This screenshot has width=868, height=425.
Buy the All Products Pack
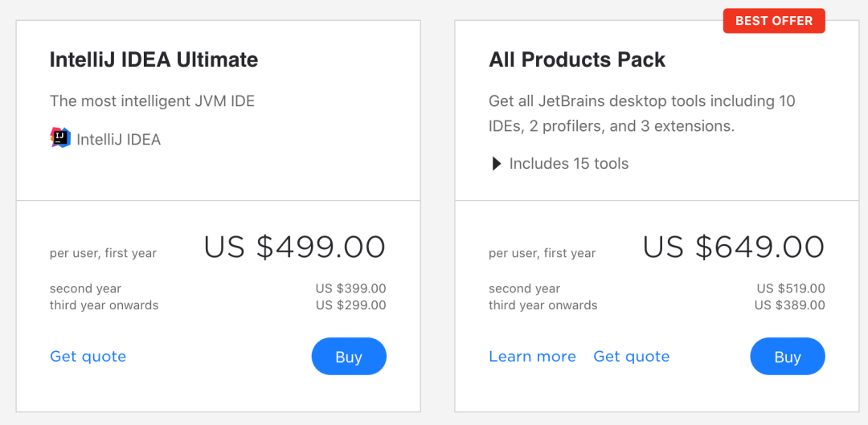pyautogui.click(x=787, y=357)
